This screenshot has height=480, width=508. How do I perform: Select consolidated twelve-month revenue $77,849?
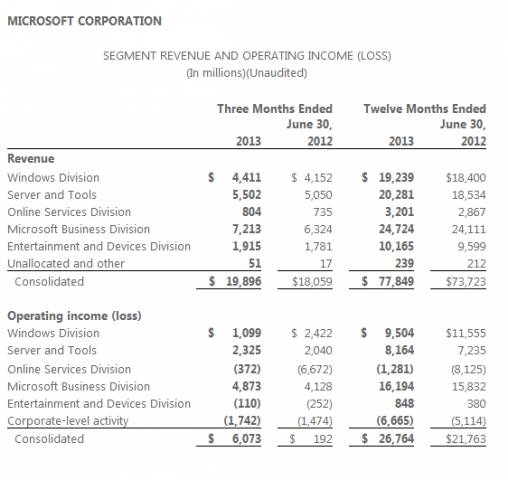tap(388, 282)
